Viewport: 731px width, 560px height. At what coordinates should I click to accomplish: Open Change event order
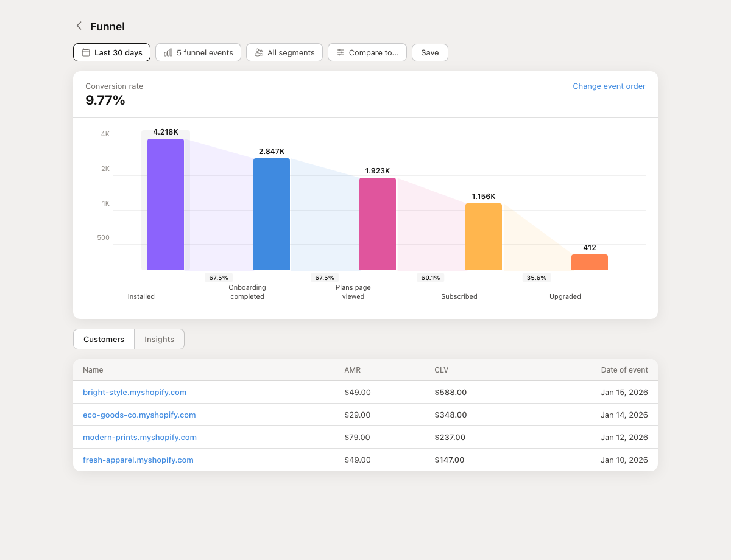coord(609,86)
